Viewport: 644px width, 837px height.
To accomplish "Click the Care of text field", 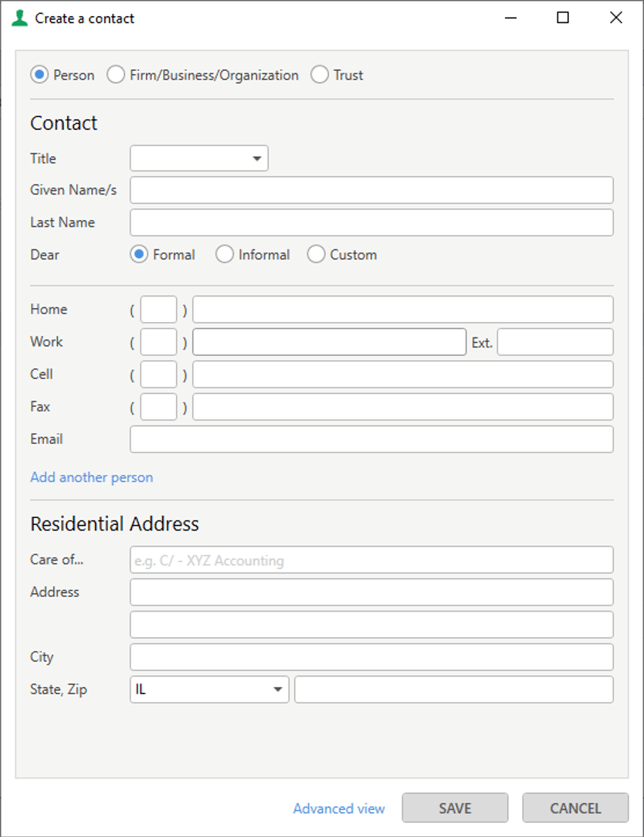I will pyautogui.click(x=371, y=560).
